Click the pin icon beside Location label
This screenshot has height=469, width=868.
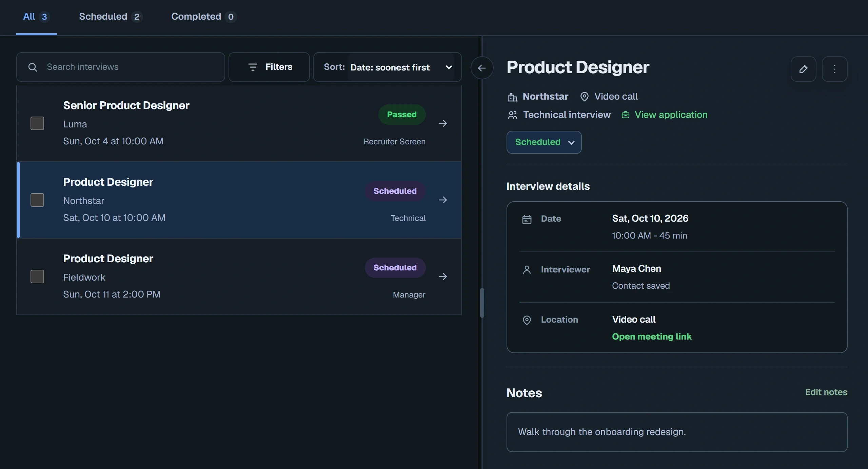tap(527, 320)
